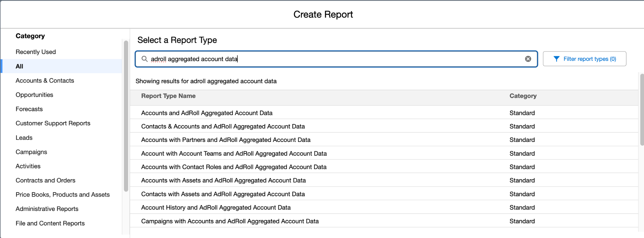Show the Forecasts category
This screenshot has height=238, width=644.
point(29,109)
